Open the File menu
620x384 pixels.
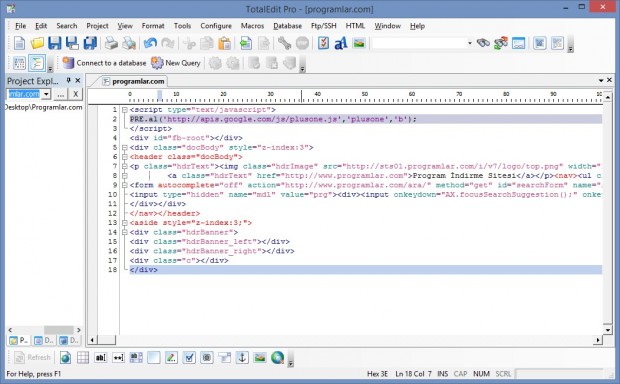point(21,26)
